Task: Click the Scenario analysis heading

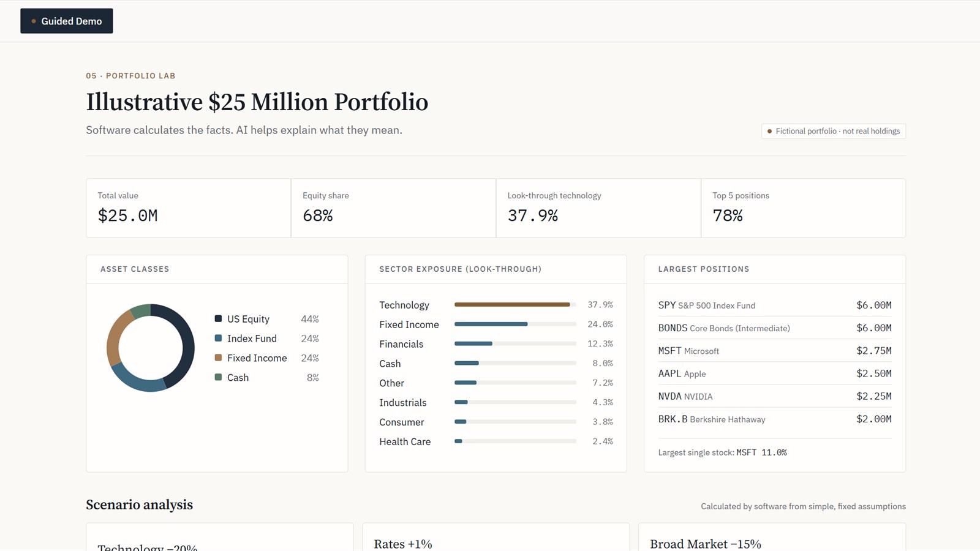Action: click(x=139, y=504)
